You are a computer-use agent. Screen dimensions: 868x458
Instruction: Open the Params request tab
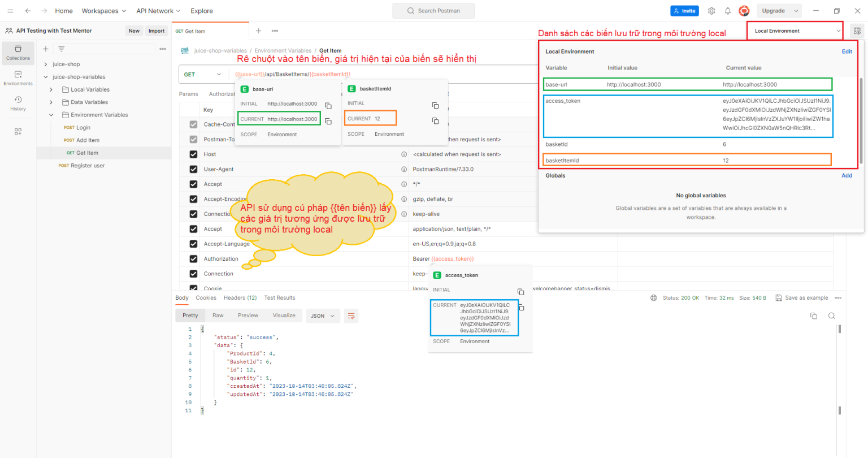click(189, 94)
